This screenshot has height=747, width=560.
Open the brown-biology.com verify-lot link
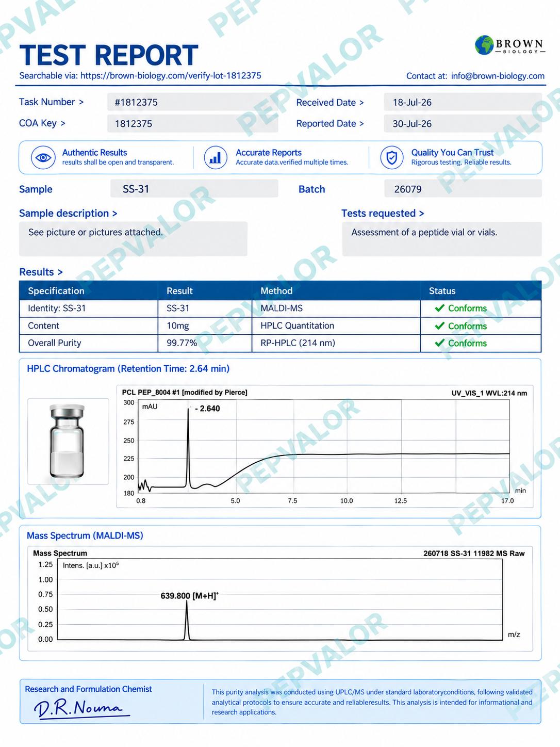171,75
